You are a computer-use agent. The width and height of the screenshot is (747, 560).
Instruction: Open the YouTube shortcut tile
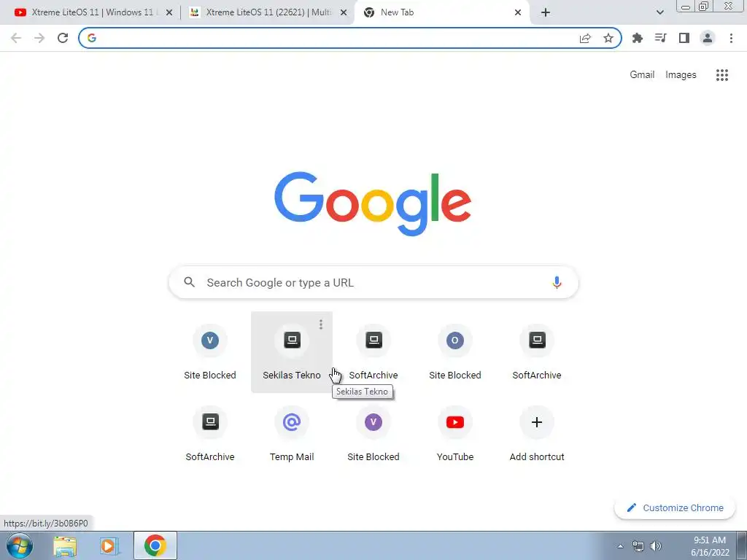click(x=455, y=434)
